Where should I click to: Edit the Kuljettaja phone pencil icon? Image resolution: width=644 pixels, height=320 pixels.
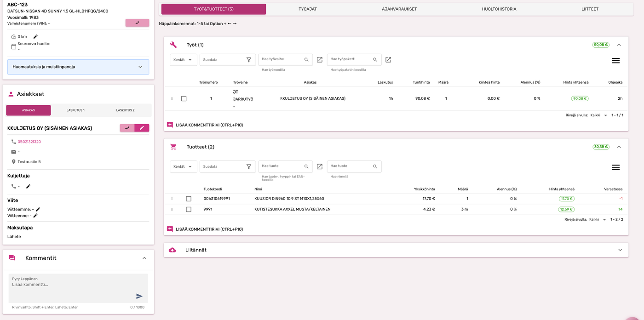(29, 186)
